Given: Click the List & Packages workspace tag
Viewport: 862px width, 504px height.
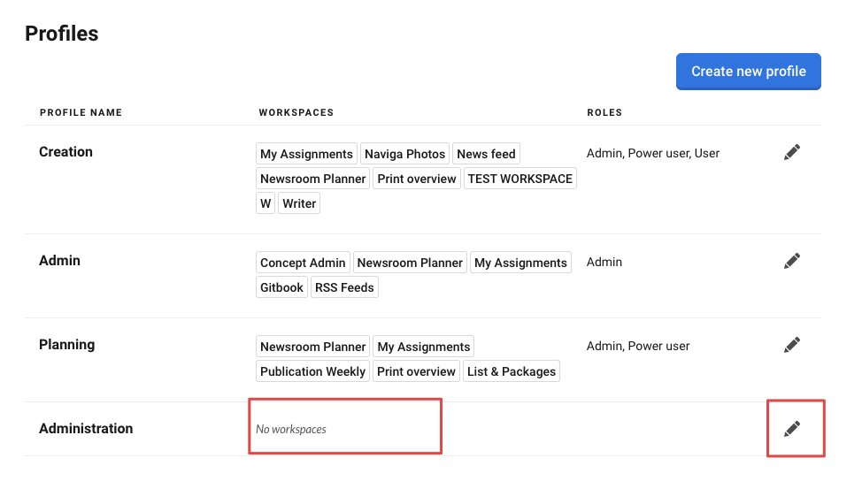Looking at the screenshot, I should (x=512, y=371).
